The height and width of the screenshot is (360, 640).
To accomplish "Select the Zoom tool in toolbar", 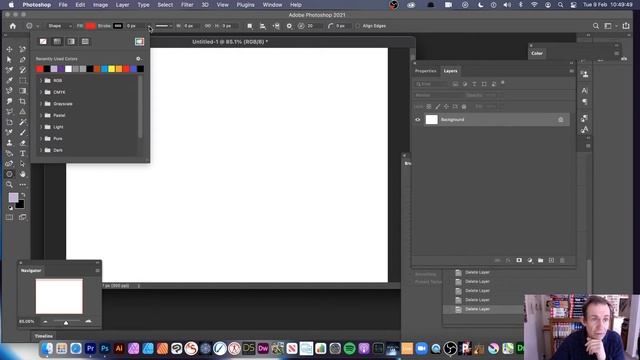I will coord(9,184).
